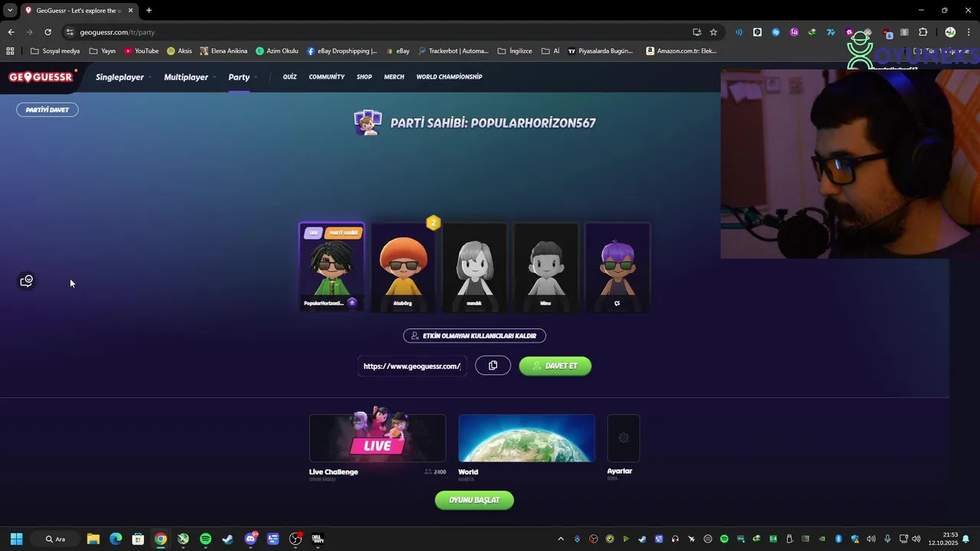
Task: Click the PopularHorizon player card
Action: coord(332,268)
